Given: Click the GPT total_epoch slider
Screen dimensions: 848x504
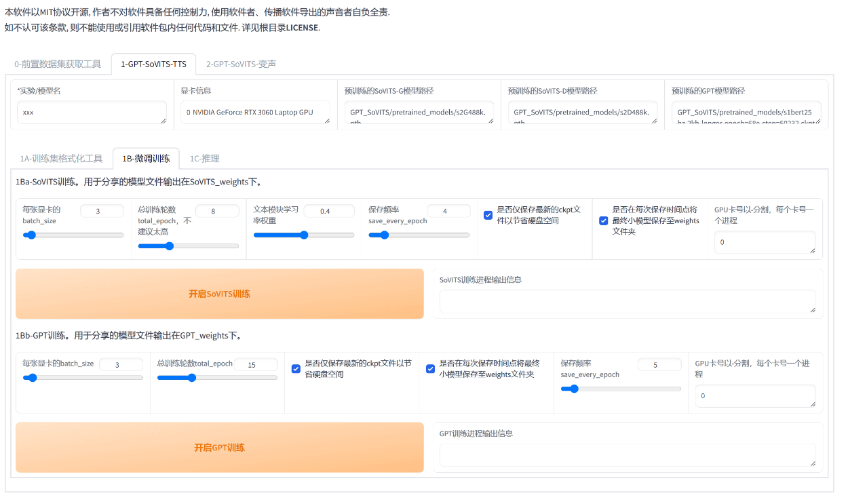Looking at the screenshot, I should point(217,378).
